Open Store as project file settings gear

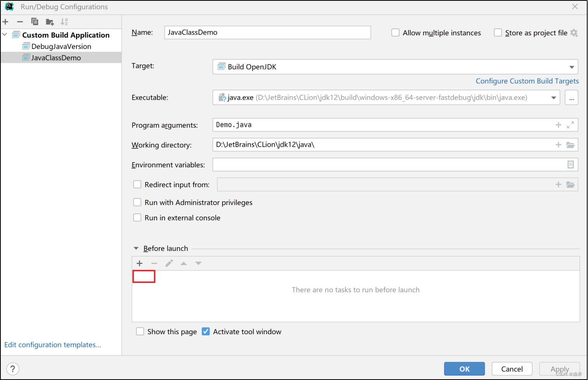[574, 33]
